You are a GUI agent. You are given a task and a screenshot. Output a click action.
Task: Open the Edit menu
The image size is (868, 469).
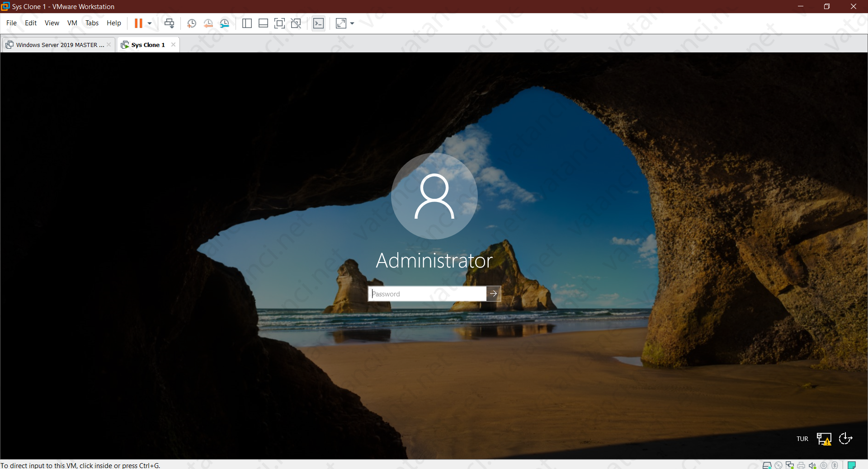point(31,23)
